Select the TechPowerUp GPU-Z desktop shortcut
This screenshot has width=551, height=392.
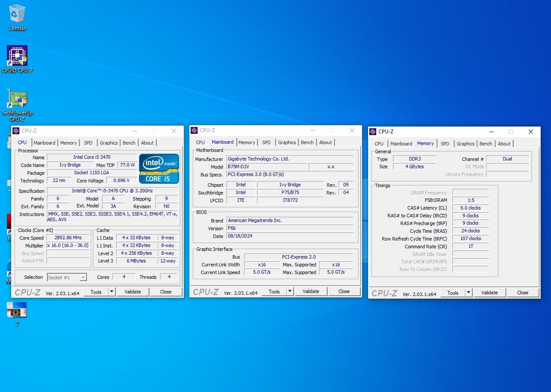coord(17,106)
